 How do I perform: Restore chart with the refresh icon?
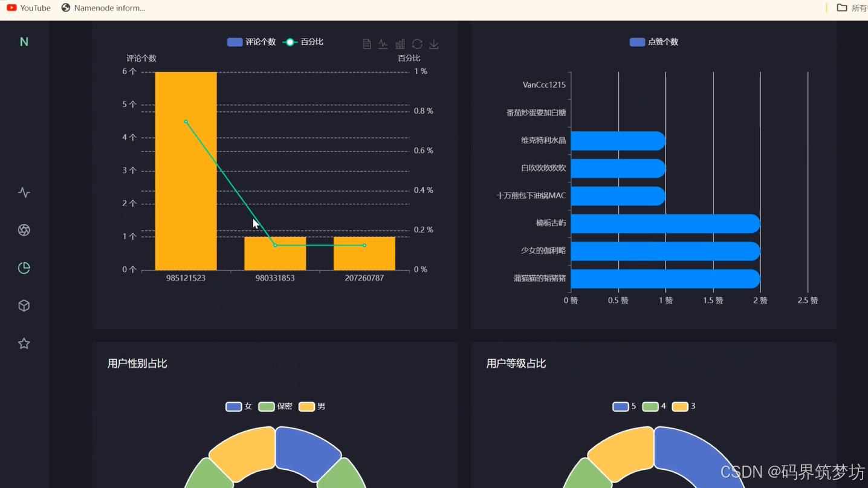point(417,44)
